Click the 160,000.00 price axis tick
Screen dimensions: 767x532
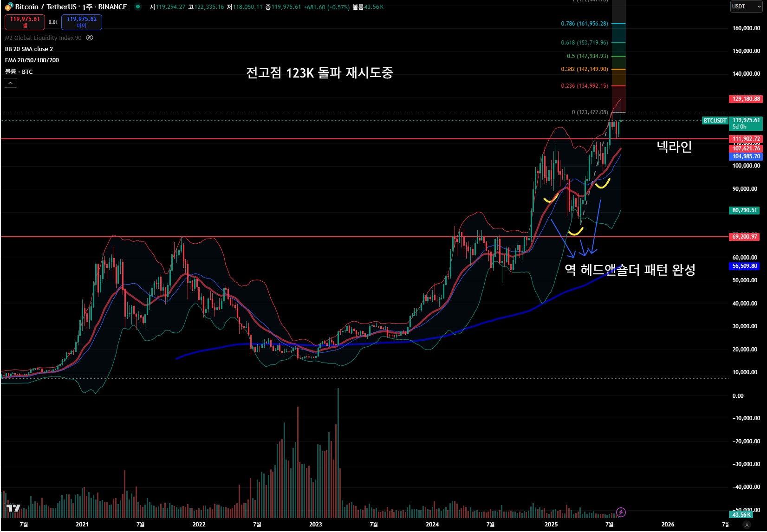coord(746,28)
